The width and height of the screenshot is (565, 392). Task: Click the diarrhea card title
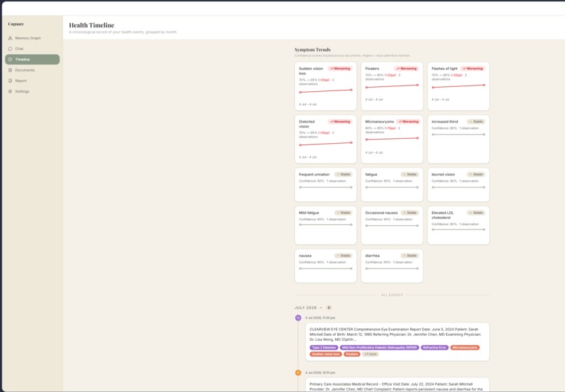372,256
